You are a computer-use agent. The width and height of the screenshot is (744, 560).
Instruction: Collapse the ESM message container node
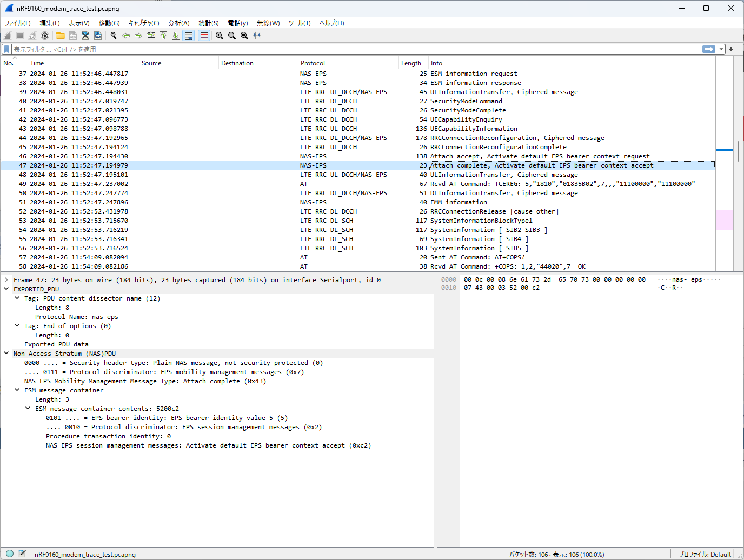coord(17,390)
